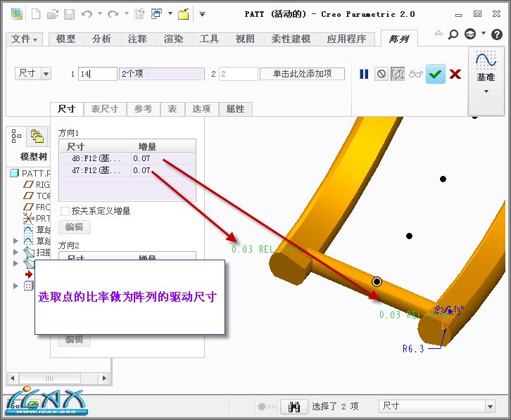Open the 选项 panel tab
The image size is (511, 420).
pyautogui.click(x=201, y=109)
